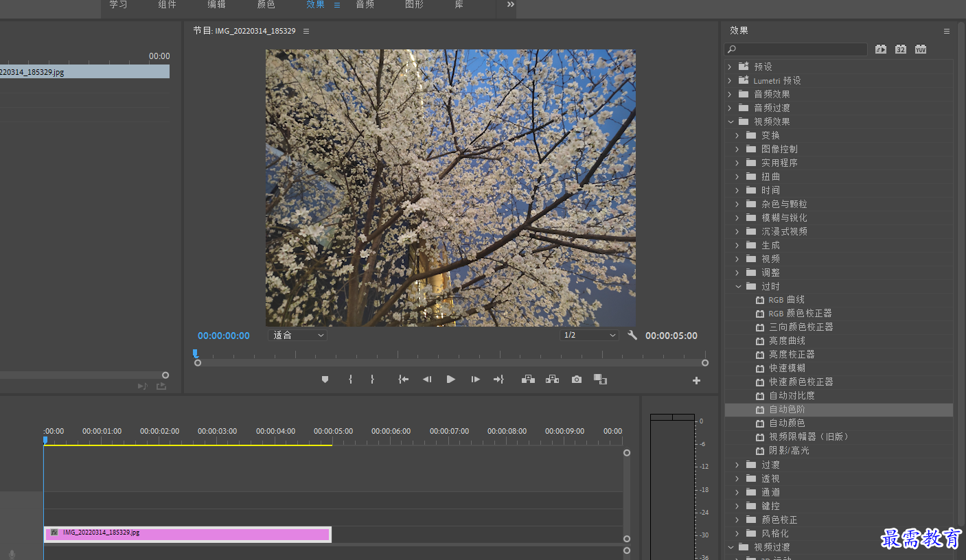
Task: Collapse the 视频效果 folder
Action: coord(731,121)
